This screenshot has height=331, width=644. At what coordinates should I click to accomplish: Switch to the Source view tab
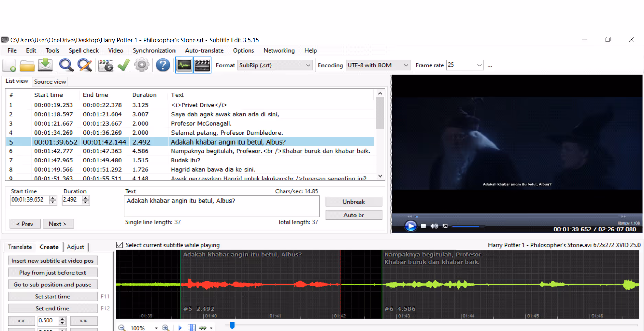[x=50, y=81]
